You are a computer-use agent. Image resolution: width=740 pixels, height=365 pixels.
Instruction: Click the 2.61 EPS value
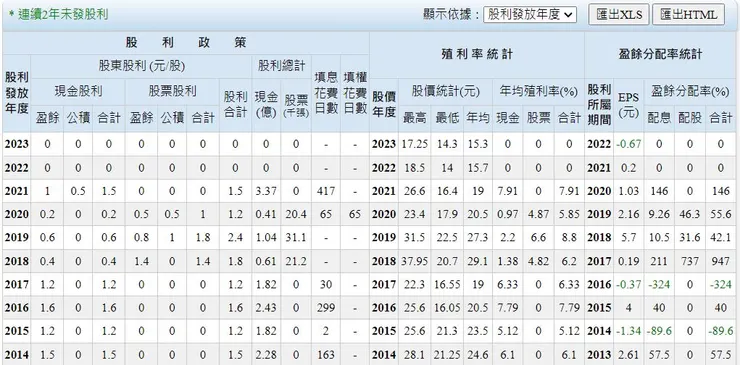tap(629, 355)
